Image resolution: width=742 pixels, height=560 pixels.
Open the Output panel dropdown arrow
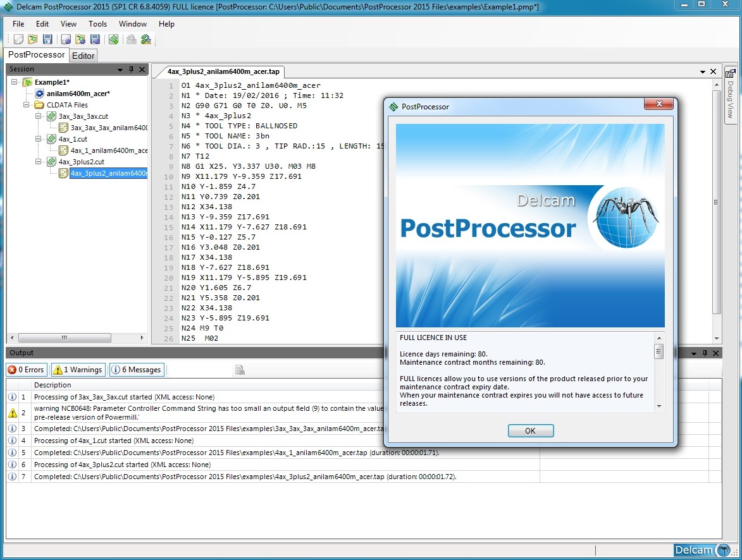694,354
